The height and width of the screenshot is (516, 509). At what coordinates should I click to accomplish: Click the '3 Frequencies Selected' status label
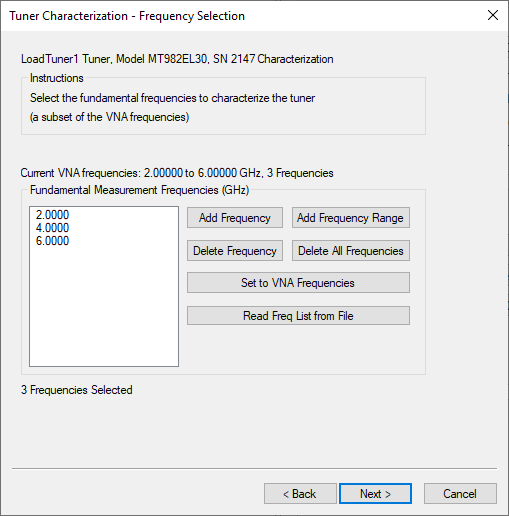(77, 390)
